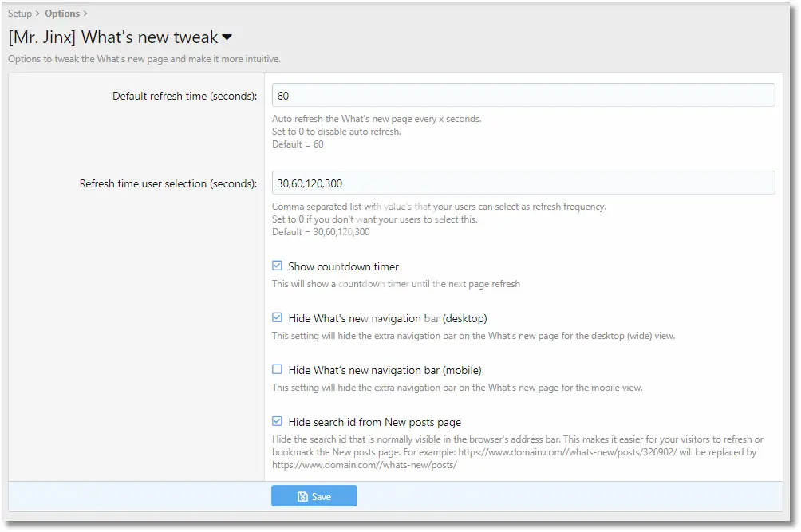Disable the Show countdown timer checkbox
The height and width of the screenshot is (532, 801).
[x=278, y=266]
